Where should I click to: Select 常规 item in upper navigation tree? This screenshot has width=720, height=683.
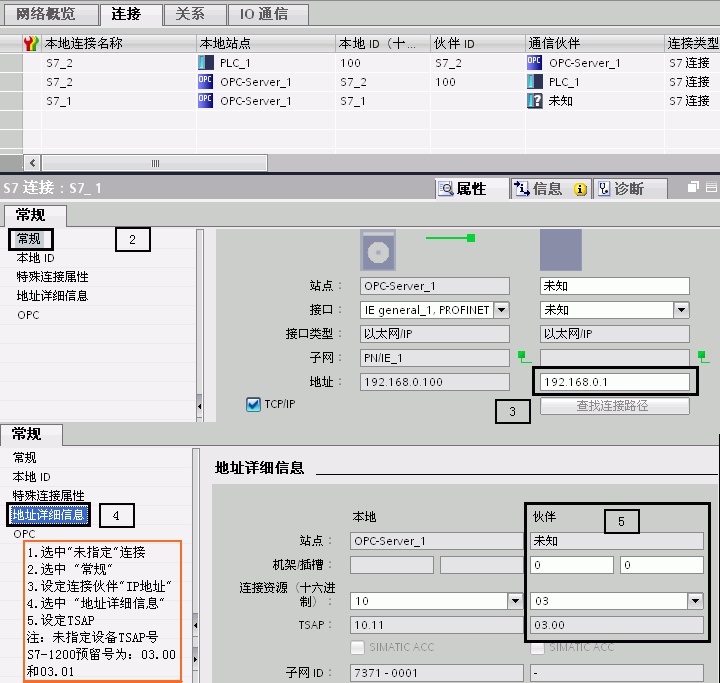point(29,239)
